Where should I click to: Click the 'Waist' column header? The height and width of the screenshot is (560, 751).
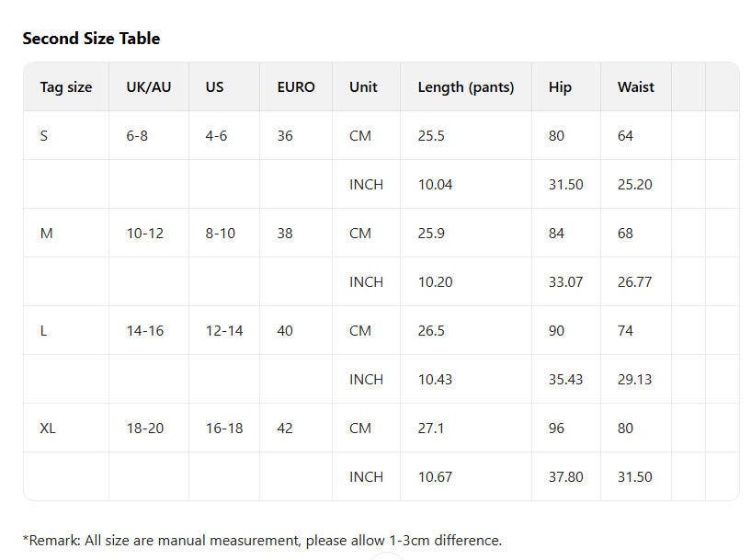(636, 87)
